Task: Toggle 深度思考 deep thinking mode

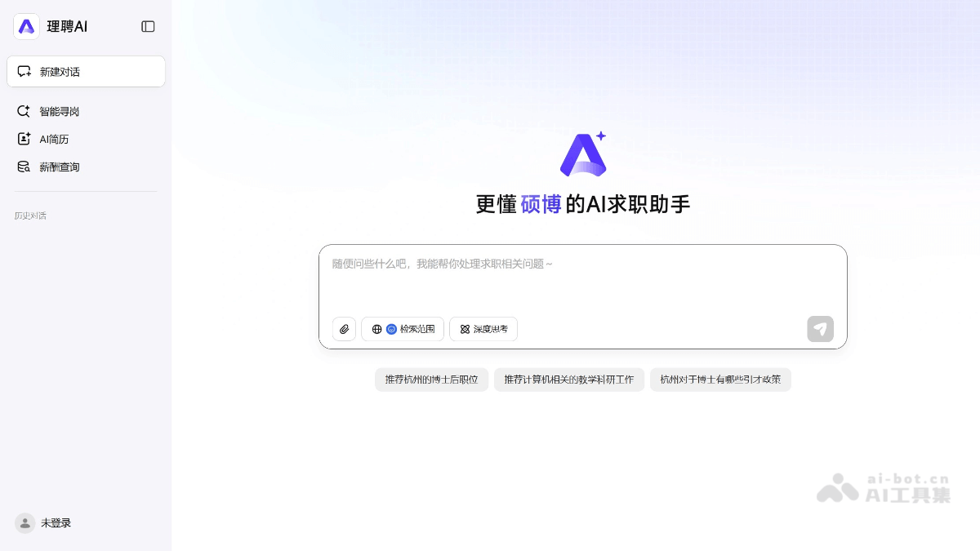Action: [483, 329]
